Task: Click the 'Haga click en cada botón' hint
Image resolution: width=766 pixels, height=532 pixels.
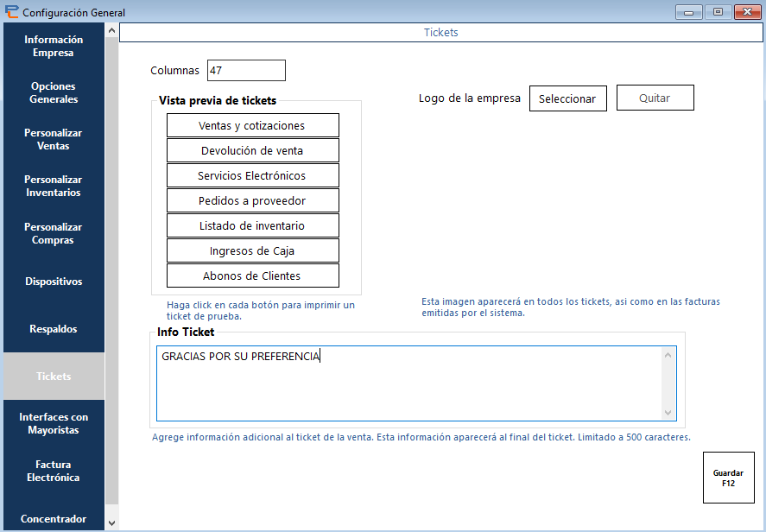Action: pyautogui.click(x=261, y=310)
